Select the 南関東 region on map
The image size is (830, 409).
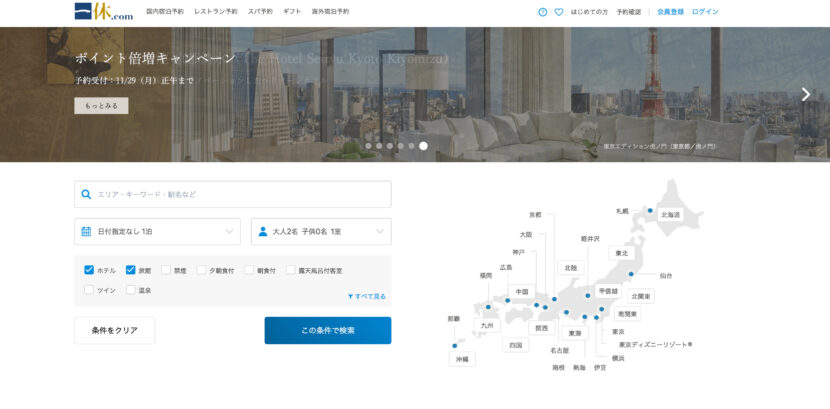tap(628, 314)
